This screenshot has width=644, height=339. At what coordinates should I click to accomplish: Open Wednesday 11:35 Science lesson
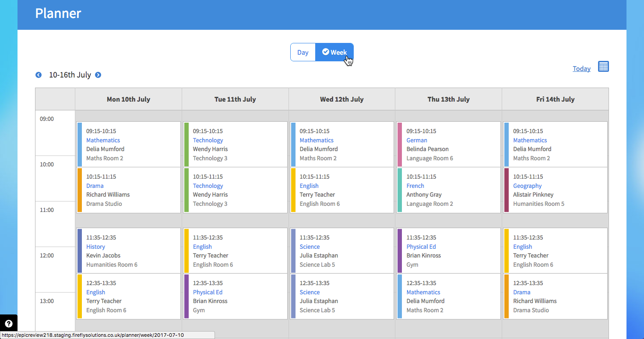click(x=310, y=247)
